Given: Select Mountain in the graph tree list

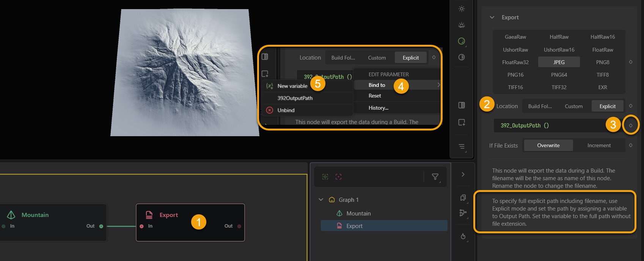Looking at the screenshot, I should pos(358,214).
